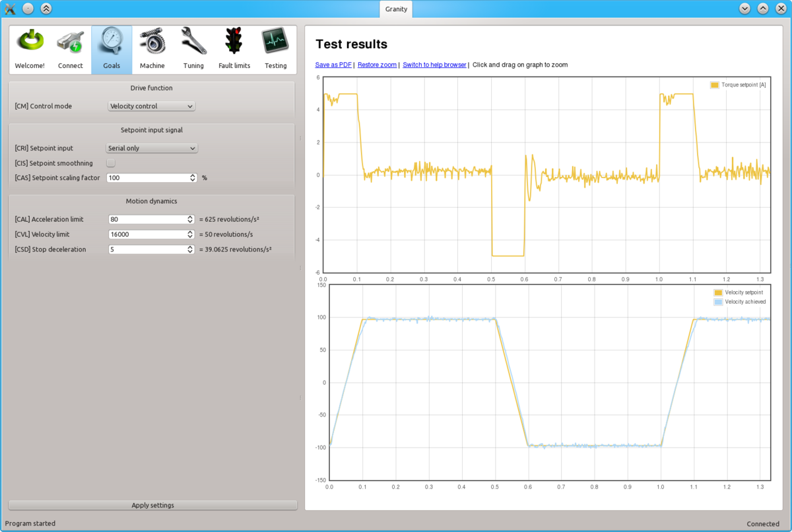
Task: Expand the Setpoint input dropdown
Action: 151,148
